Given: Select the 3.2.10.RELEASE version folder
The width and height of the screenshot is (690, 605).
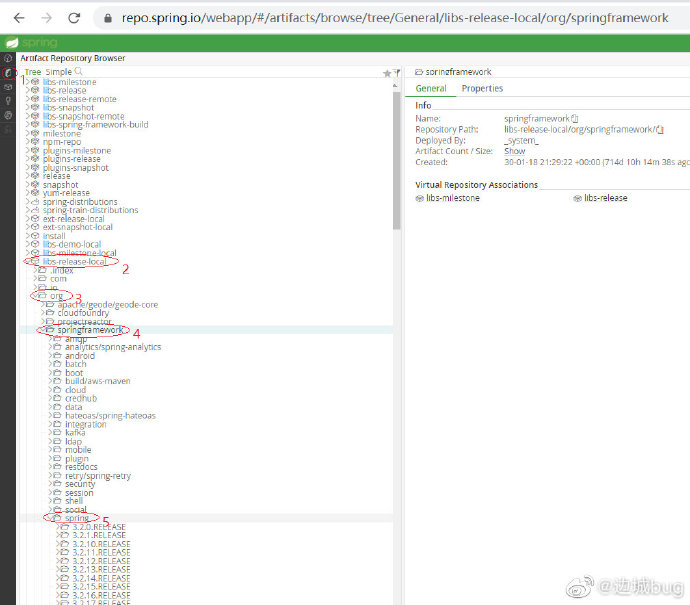Looking at the screenshot, I should pyautogui.click(x=101, y=544).
